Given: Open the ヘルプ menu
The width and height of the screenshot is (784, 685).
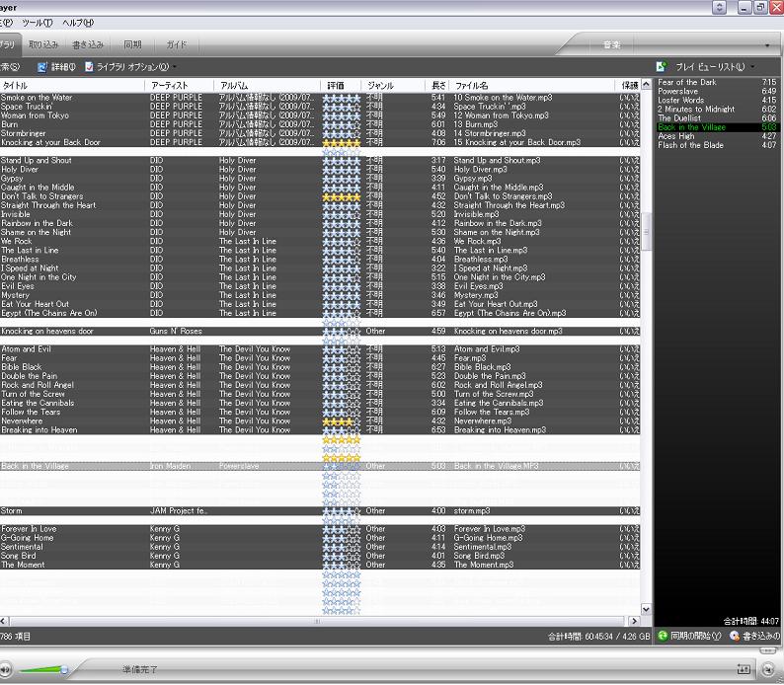Looking at the screenshot, I should [x=78, y=23].
